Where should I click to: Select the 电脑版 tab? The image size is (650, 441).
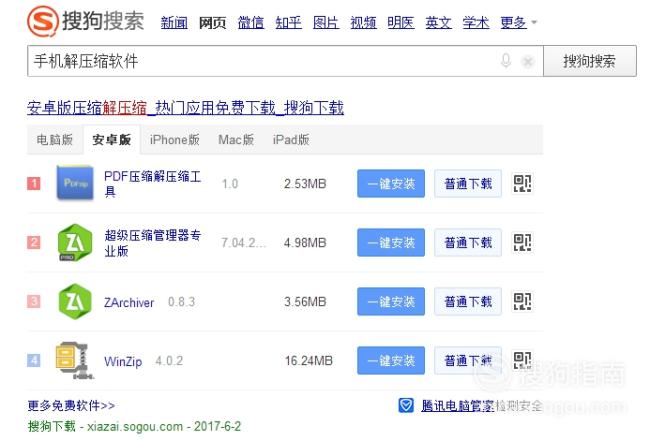click(55, 140)
